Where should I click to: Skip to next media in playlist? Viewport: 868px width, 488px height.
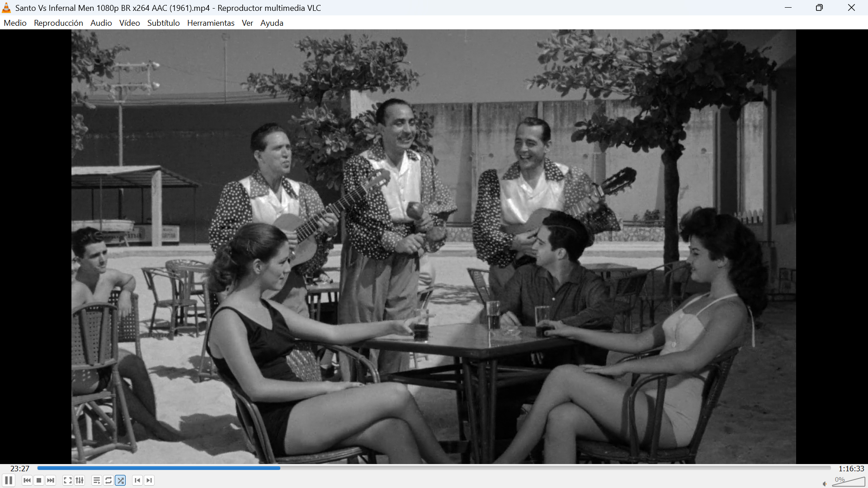tap(51, 480)
